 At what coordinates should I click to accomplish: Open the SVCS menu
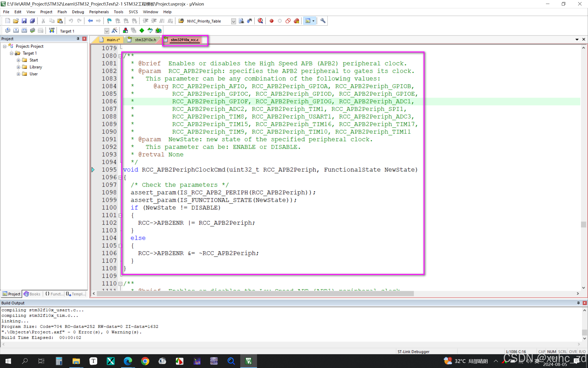(x=133, y=12)
